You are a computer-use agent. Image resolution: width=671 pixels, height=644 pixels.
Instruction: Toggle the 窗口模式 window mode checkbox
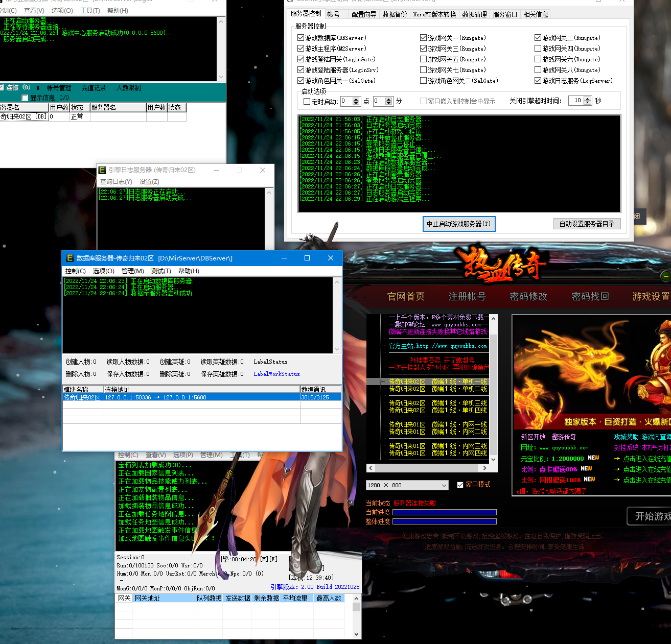(x=460, y=485)
